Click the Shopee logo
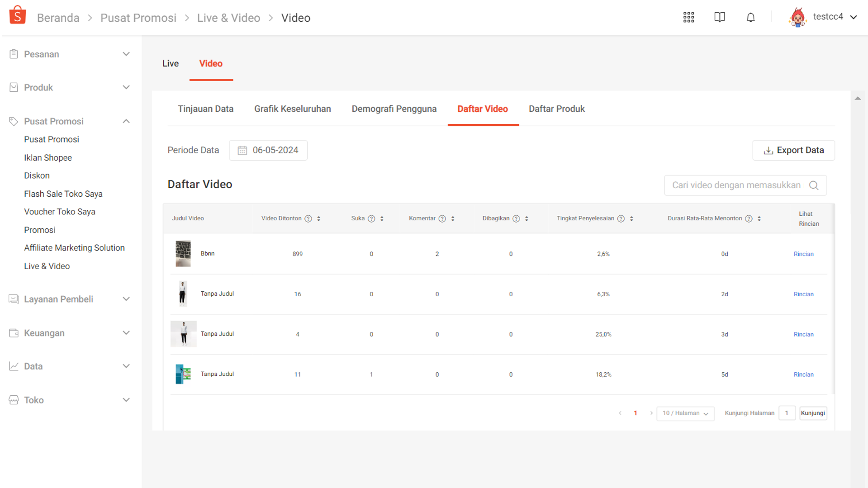The width and height of the screenshot is (868, 488). coord(17,14)
